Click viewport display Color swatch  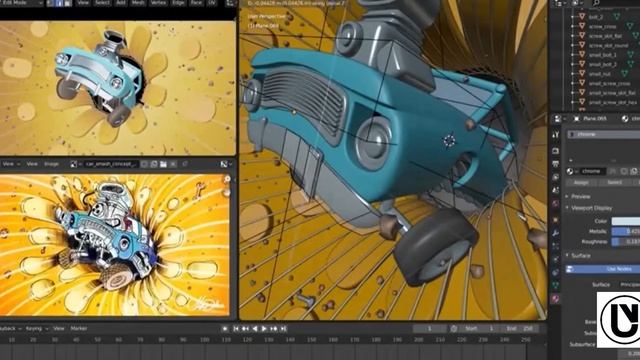(626, 221)
